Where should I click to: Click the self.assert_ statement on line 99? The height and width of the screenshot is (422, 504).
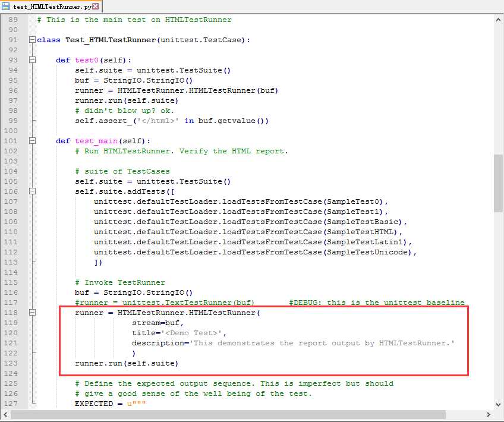[x=172, y=121]
